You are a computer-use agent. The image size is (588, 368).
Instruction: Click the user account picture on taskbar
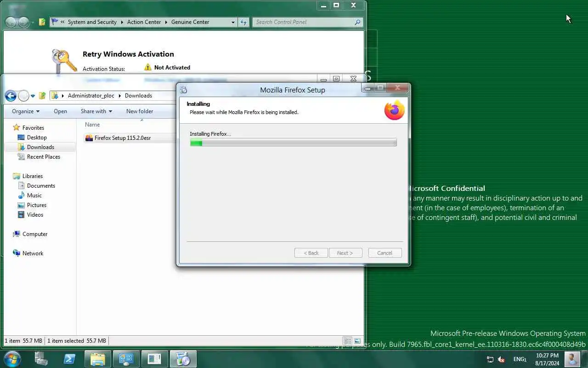coord(572,359)
